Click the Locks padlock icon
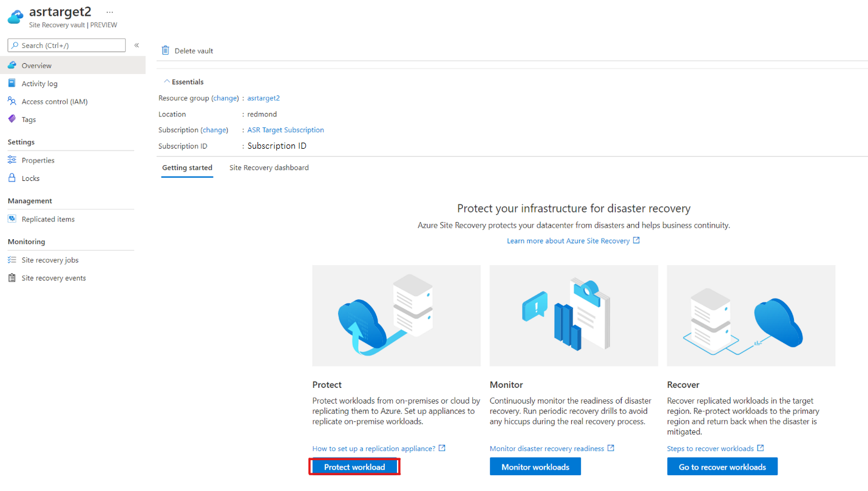Image resolution: width=868 pixels, height=491 pixels. 12,178
